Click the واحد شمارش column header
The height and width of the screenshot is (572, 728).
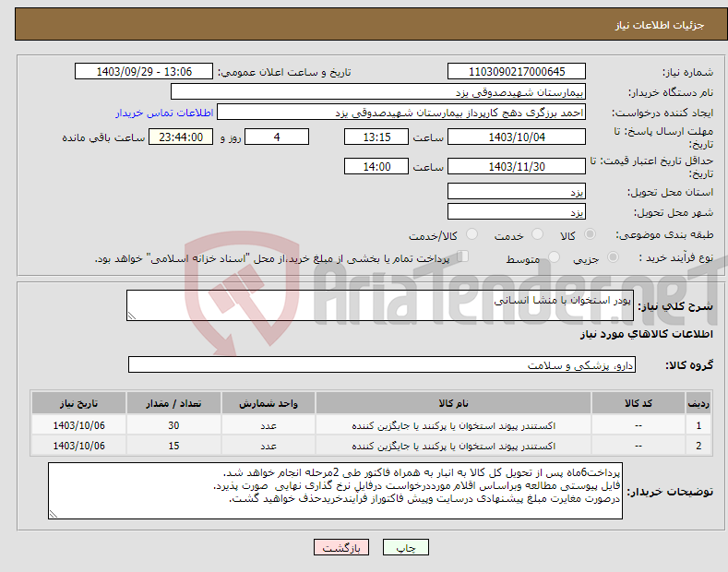pyautogui.click(x=269, y=403)
